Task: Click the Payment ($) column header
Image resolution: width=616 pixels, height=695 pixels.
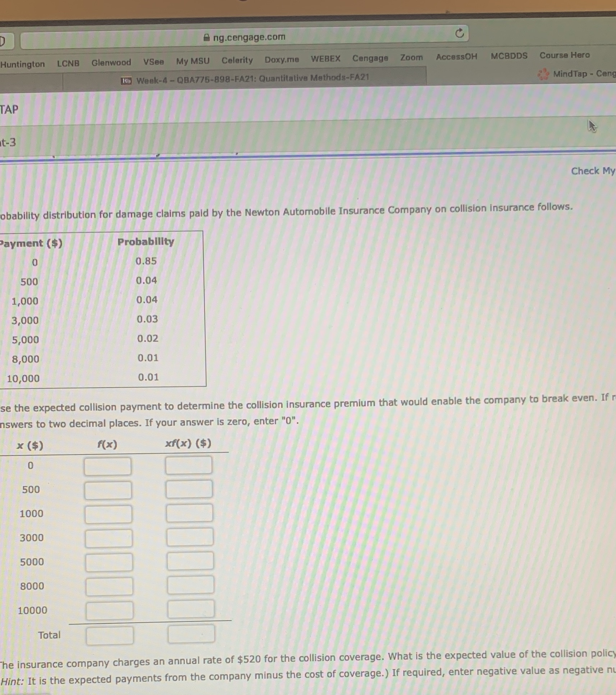Action: 31,243
